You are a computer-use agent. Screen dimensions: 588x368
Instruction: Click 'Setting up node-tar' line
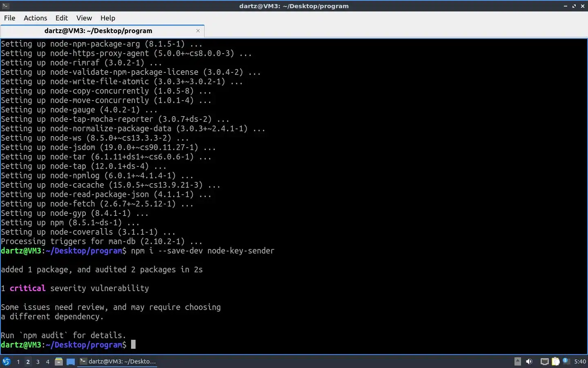point(106,157)
